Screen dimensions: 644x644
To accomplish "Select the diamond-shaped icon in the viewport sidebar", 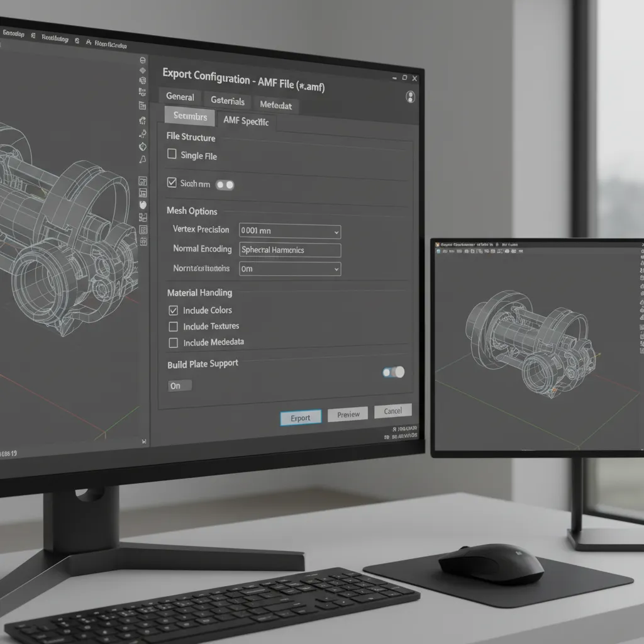I will pos(143,70).
